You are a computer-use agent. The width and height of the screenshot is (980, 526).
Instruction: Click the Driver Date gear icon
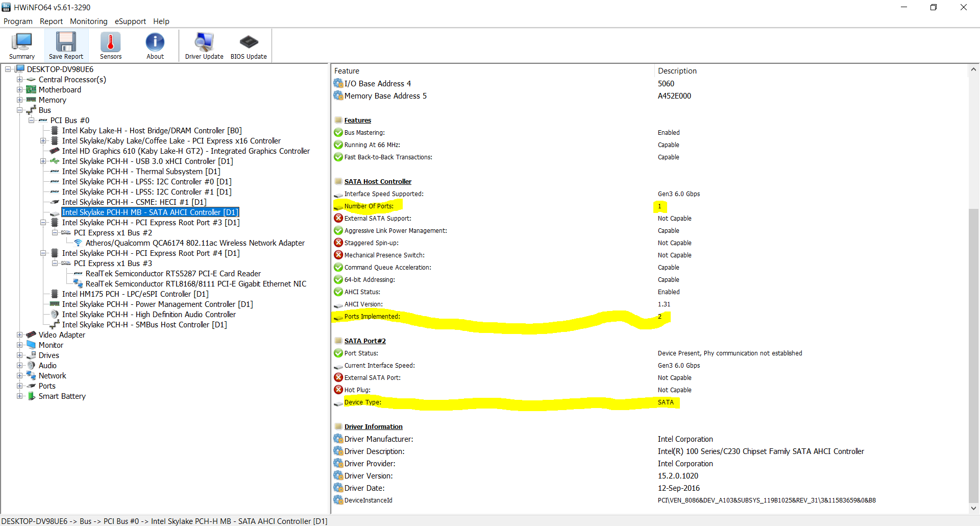click(x=338, y=488)
